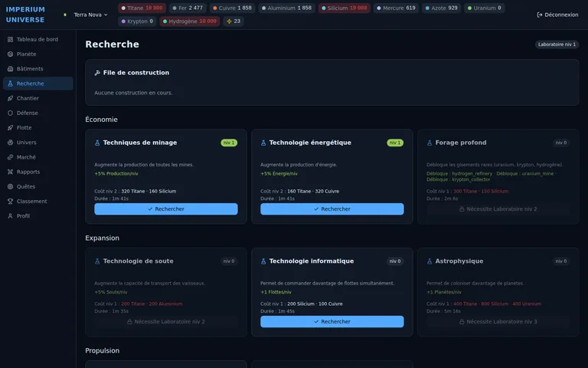The image size is (588, 368).
Task: Click the lock icon on Forage profond card
Action: [x=462, y=209]
